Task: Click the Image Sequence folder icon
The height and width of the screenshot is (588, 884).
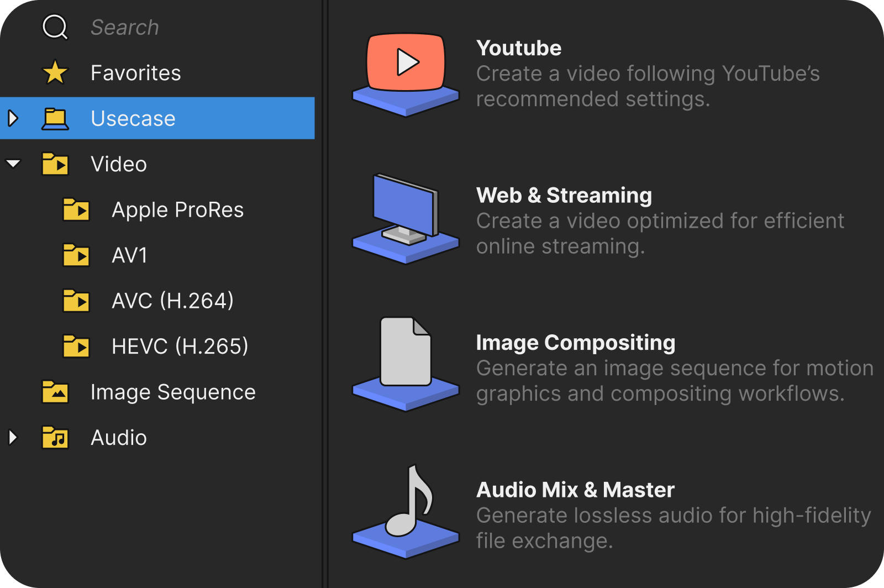Action: (x=55, y=392)
